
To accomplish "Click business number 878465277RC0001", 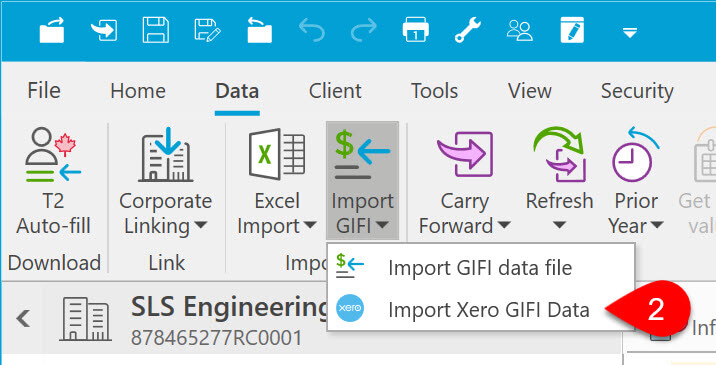I will click(216, 338).
